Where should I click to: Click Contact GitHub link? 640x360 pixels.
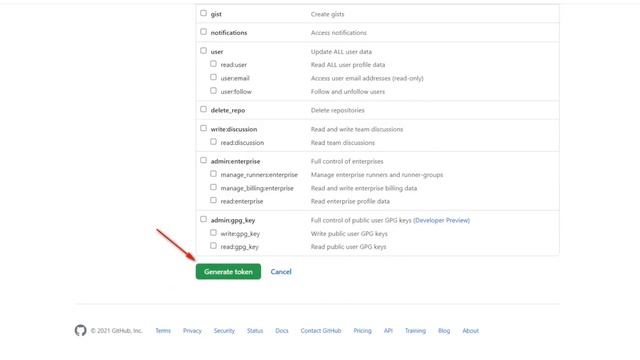(x=321, y=331)
